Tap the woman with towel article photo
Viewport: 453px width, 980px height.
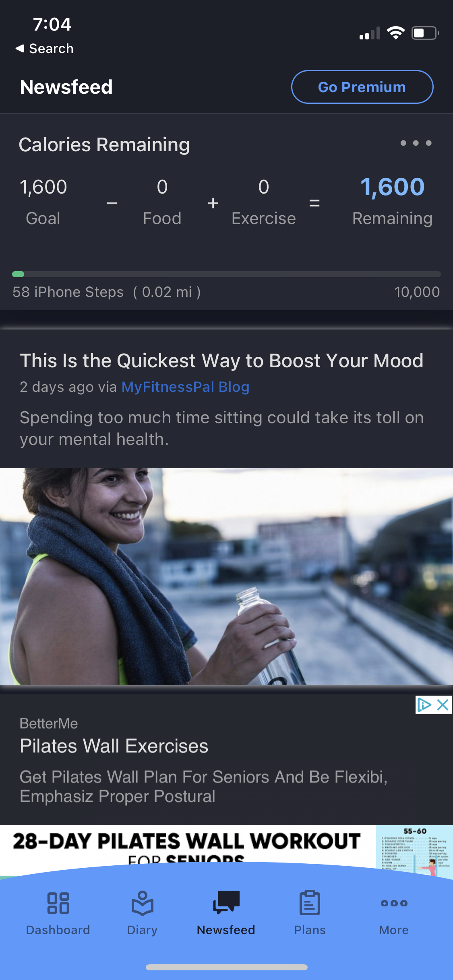pyautogui.click(x=226, y=576)
